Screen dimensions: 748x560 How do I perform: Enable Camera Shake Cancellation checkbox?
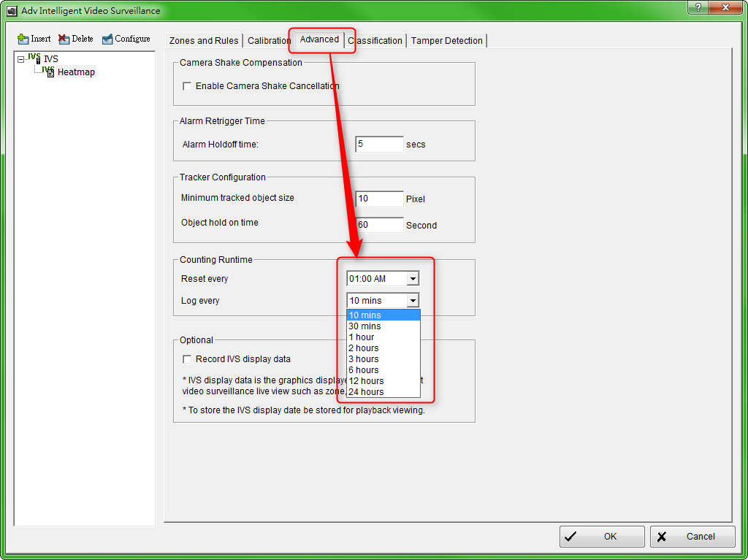[188, 86]
